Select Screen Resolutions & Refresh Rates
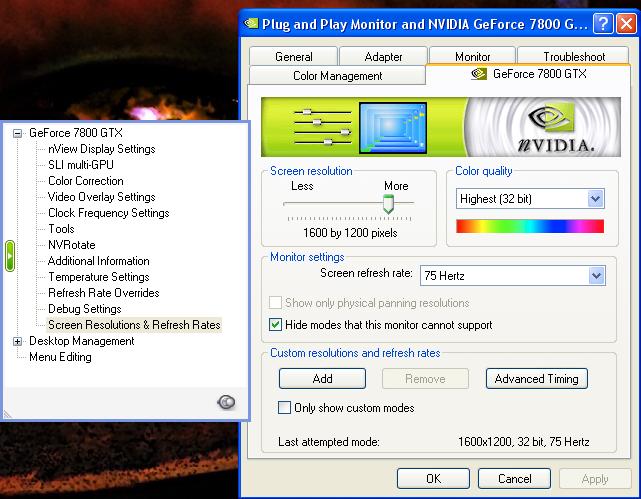This screenshot has height=499, width=641. [x=134, y=325]
